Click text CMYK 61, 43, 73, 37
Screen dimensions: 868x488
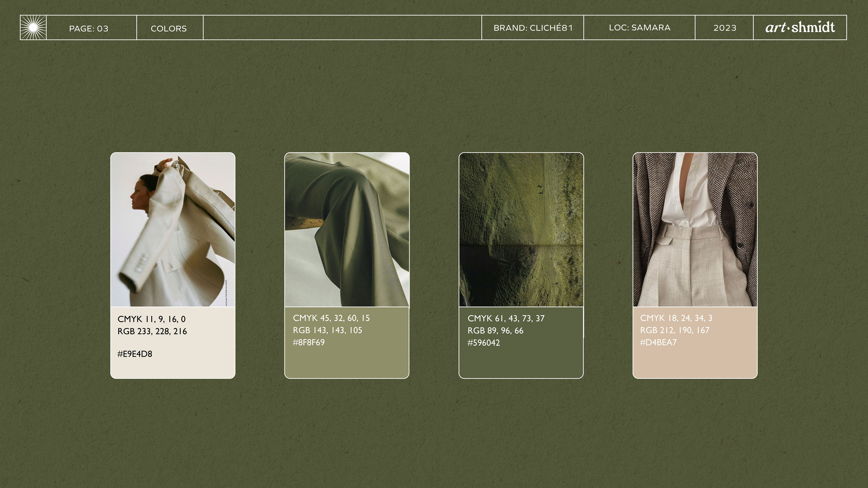(x=506, y=318)
